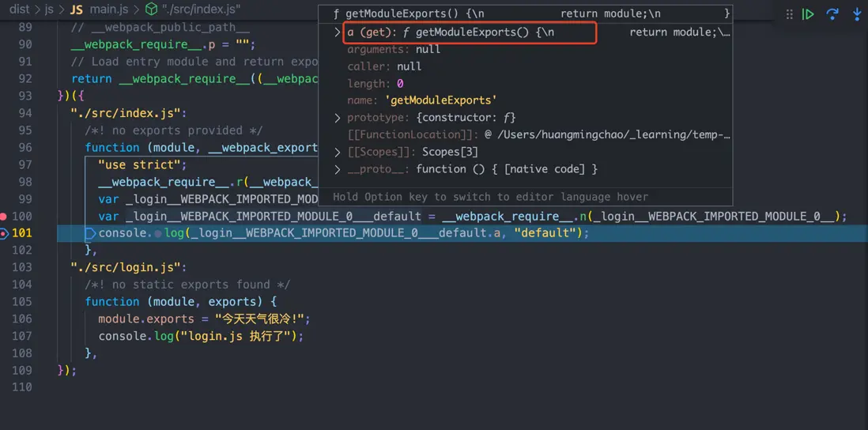Open the 'dist' breadcrumb folder
Viewport: 868px width, 430px height.
tap(20, 9)
